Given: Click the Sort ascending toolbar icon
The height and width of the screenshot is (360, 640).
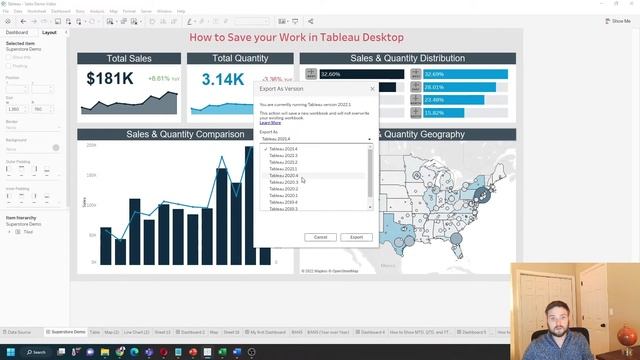Looking at the screenshot, I should tap(163, 21).
